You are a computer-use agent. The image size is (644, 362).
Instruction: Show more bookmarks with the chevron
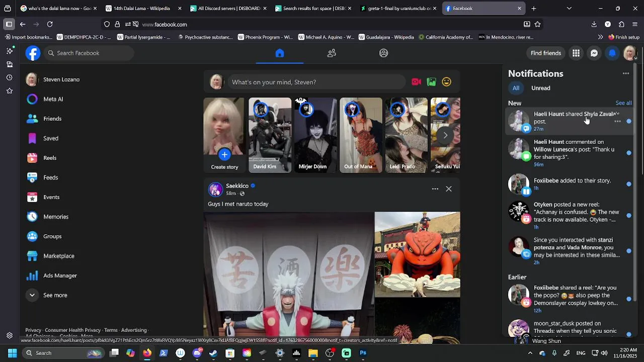click(600, 37)
